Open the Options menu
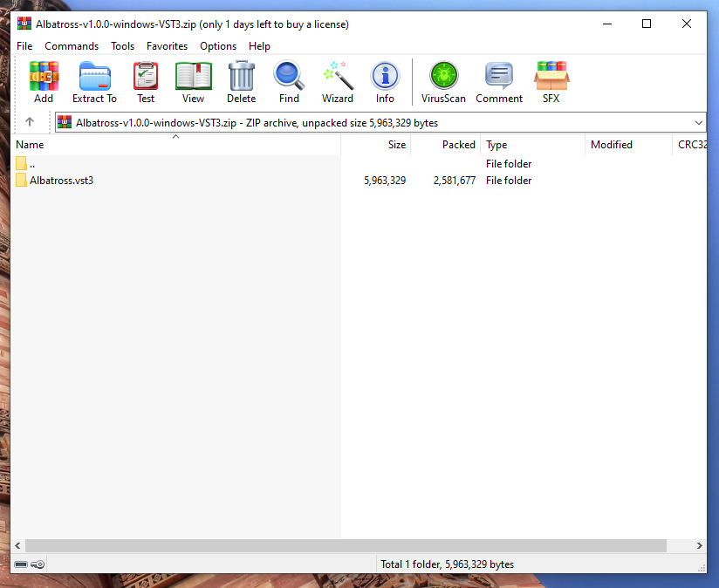 pyautogui.click(x=218, y=46)
